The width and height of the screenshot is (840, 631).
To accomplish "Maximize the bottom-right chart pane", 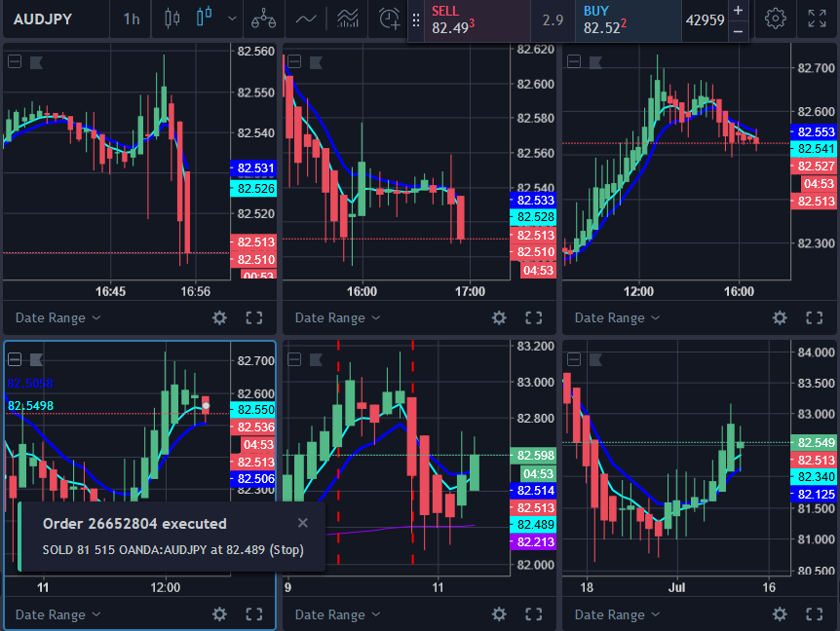I will (814, 614).
